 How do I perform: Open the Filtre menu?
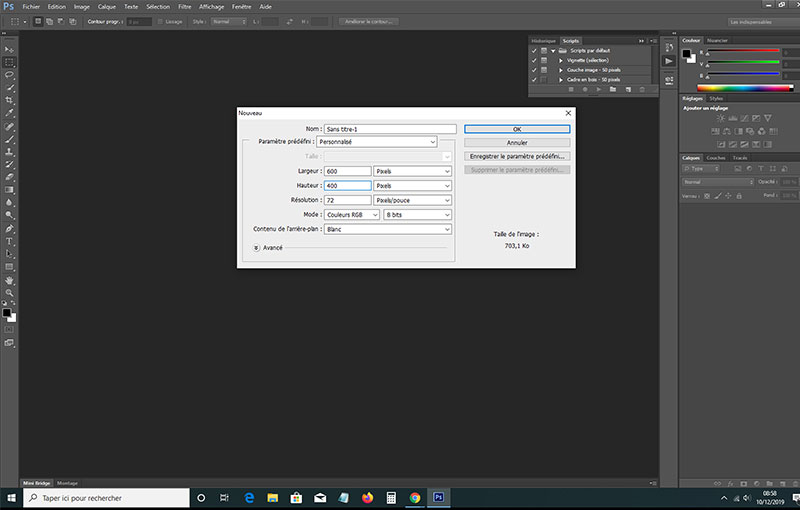(185, 6)
